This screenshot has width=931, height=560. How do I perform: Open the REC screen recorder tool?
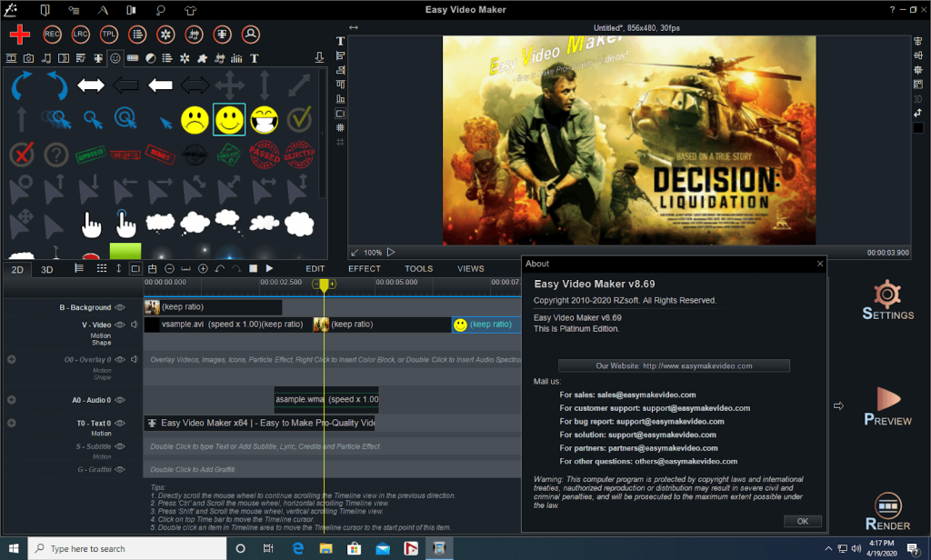[52, 35]
